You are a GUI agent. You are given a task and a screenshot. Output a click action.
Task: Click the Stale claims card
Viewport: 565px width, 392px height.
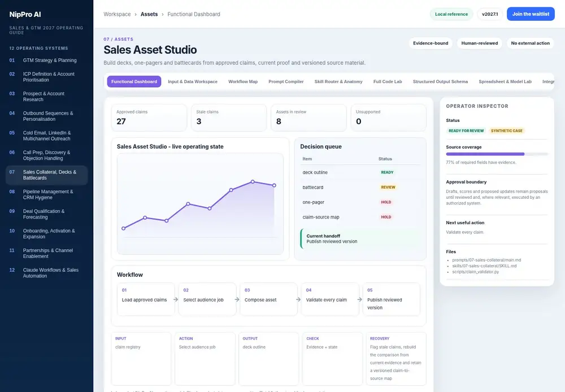coord(229,118)
